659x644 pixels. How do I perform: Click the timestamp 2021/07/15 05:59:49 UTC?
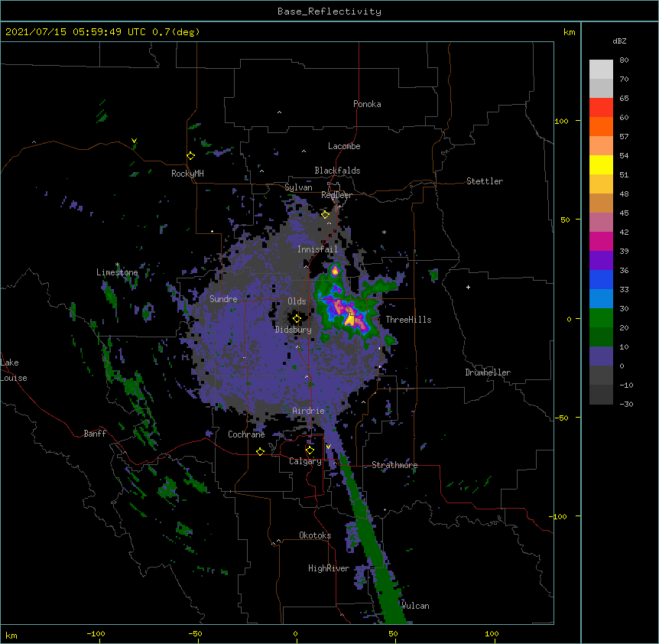click(75, 32)
